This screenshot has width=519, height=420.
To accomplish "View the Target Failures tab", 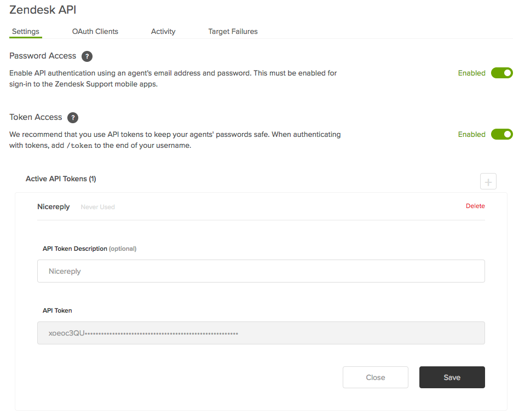I will coord(233,31).
